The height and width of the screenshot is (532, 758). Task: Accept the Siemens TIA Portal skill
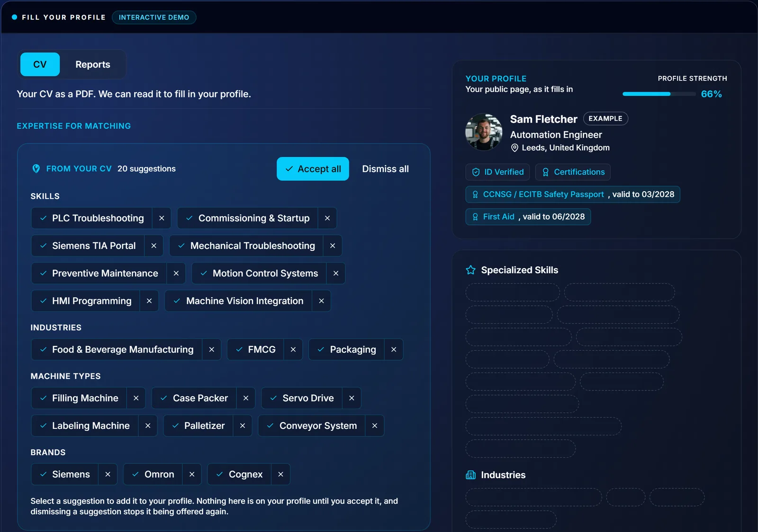88,246
